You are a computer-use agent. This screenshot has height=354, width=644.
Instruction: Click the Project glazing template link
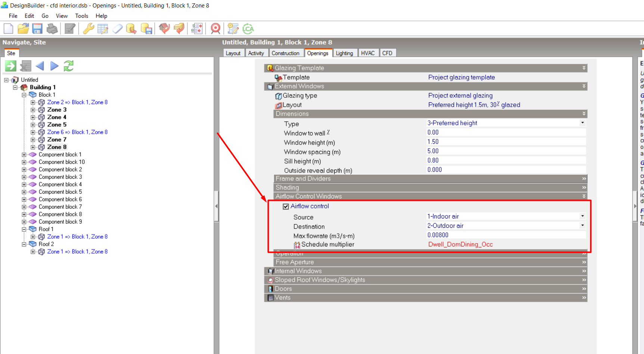461,77
